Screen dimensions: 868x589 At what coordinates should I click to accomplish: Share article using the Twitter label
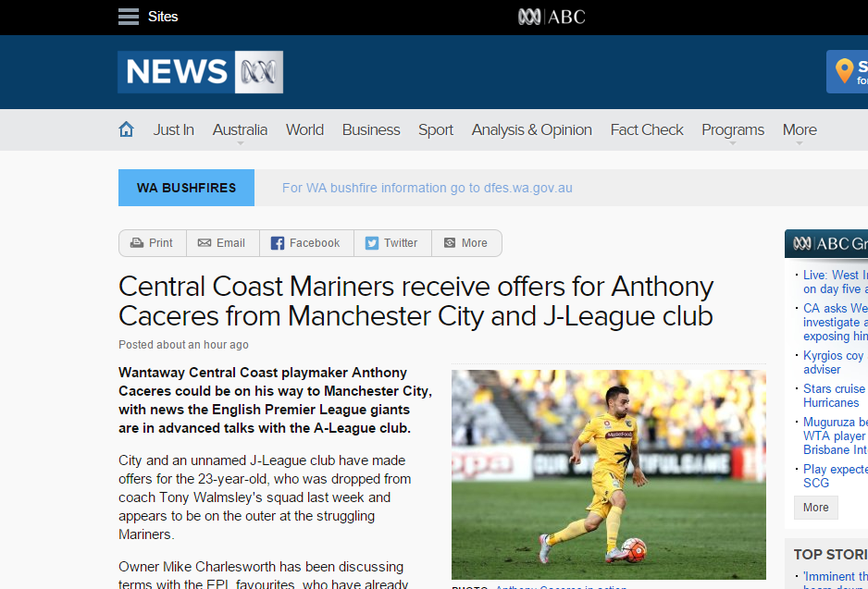[x=401, y=243]
